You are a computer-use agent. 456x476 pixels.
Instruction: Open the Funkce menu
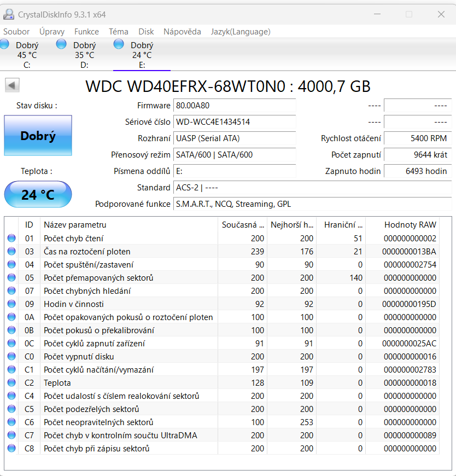click(x=86, y=31)
